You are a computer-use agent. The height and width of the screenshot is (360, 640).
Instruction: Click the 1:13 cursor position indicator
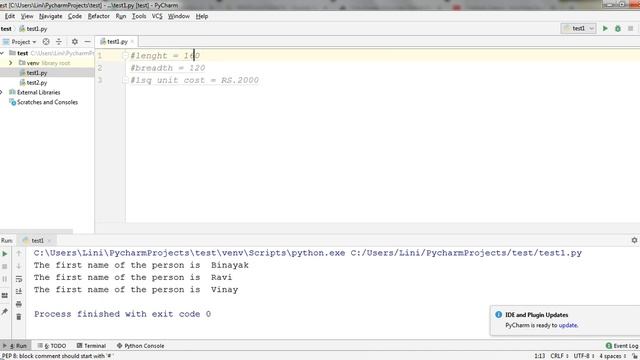click(x=540, y=356)
